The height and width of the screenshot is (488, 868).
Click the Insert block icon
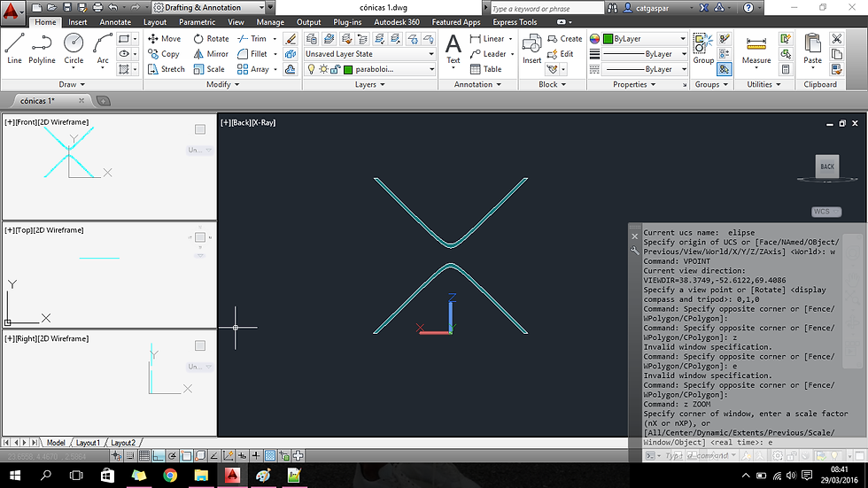532,49
